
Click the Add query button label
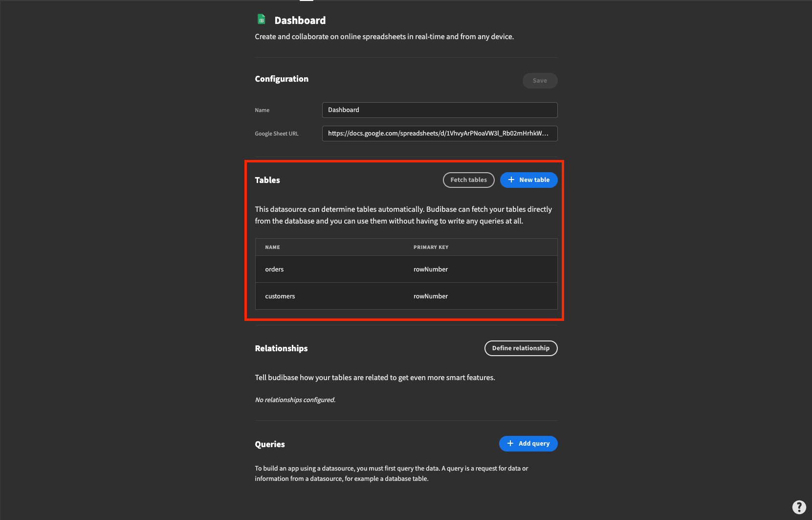click(x=534, y=444)
